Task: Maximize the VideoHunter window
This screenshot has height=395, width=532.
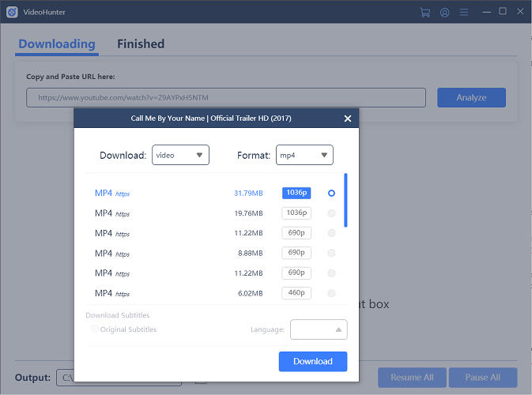Action: click(x=503, y=11)
